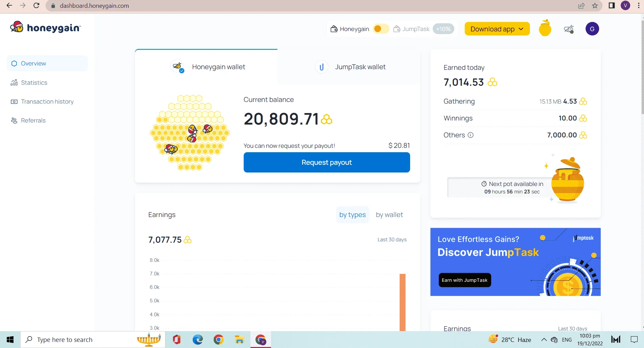Viewport: 644px width, 348px height.
Task: Open the Chrome profile V avatar
Action: tap(625, 5)
